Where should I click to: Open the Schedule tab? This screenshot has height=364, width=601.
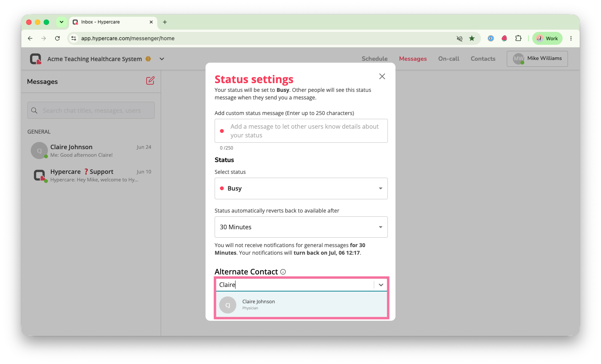tap(375, 59)
